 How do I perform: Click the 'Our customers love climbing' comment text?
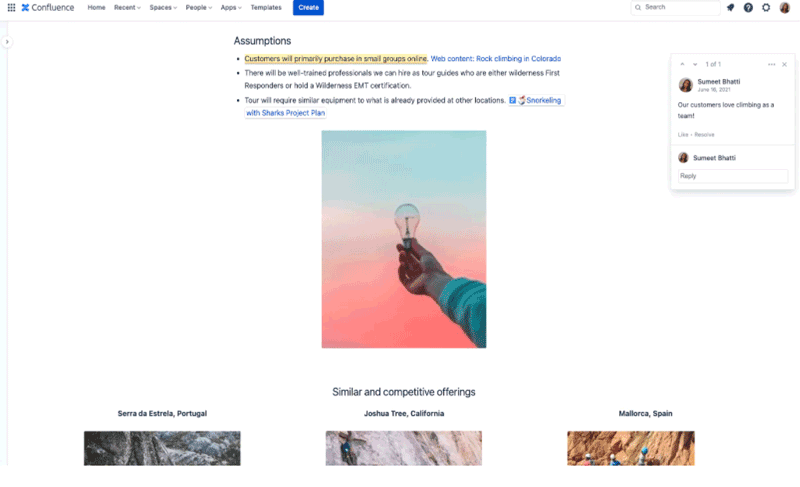pyautogui.click(x=726, y=110)
